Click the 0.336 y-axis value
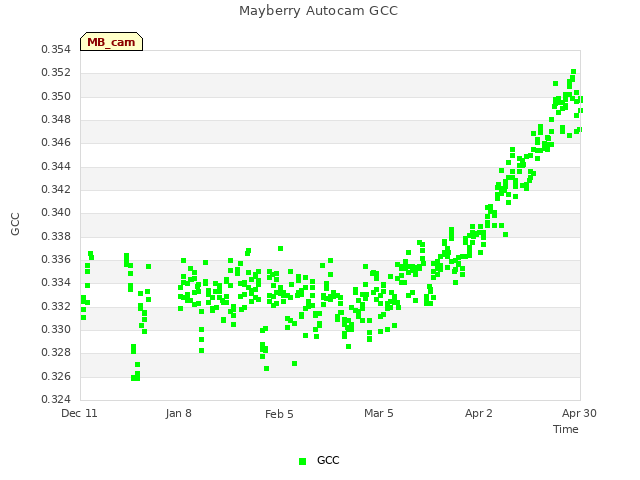Viewport: 640px width, 480px height. click(x=56, y=260)
